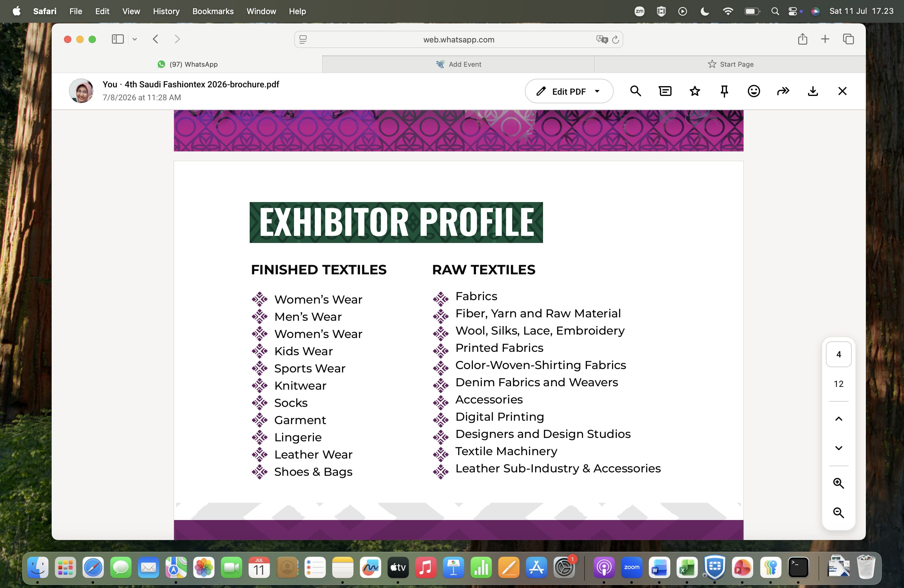Click the "Digital Printing" list entry

(x=500, y=417)
